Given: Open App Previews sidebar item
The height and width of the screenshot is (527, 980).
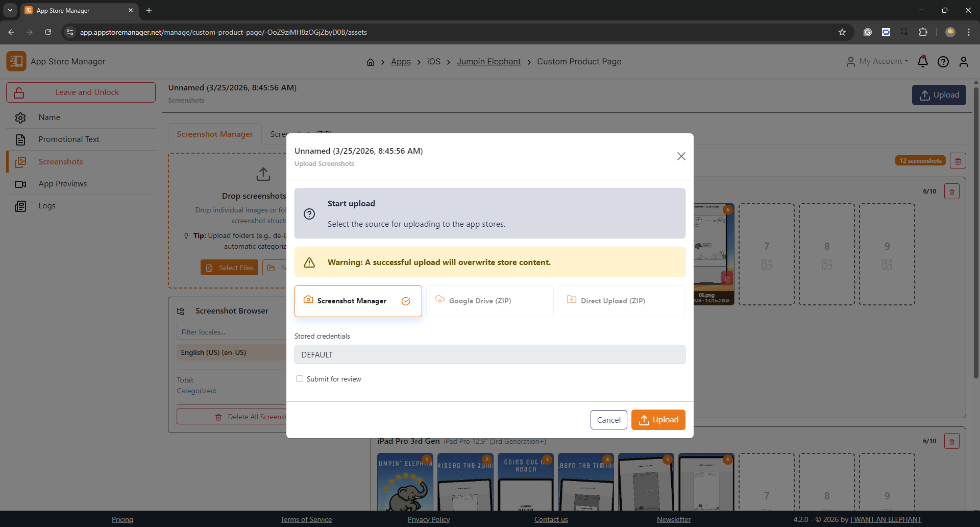Looking at the screenshot, I should [62, 184].
